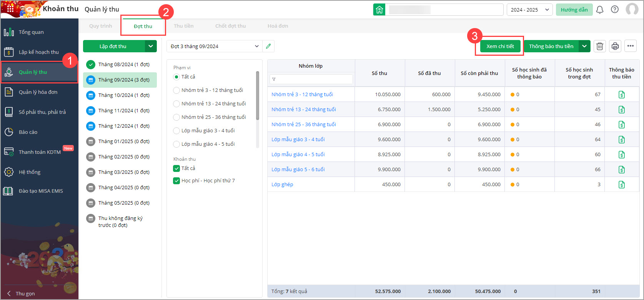Expand the Lập đợt thu arrow dropdown
This screenshot has width=644, height=300.
coord(151,46)
